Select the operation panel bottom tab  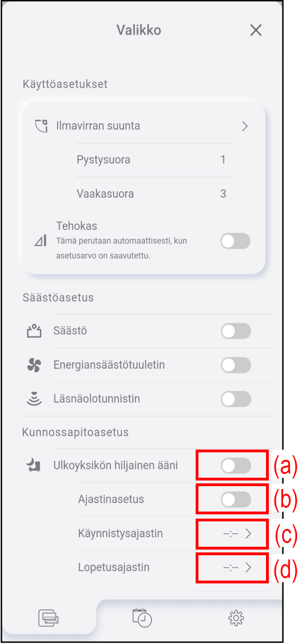49,617
